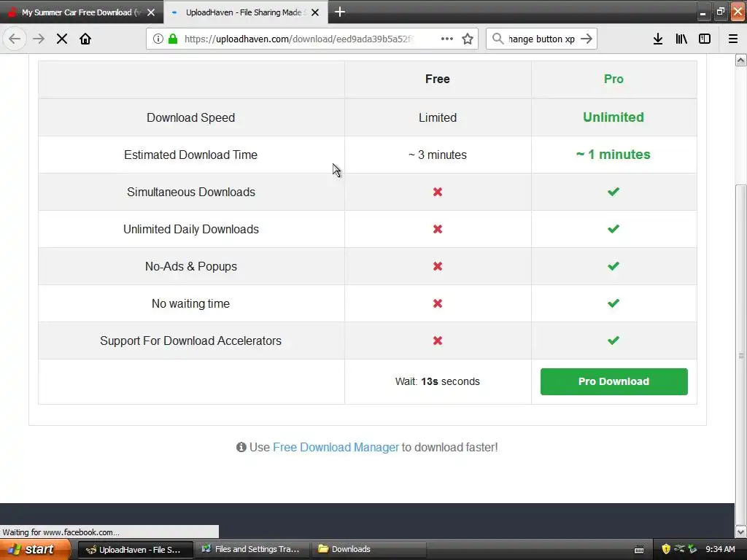Click the info icon beside download manager tip
The width and height of the screenshot is (747, 560).
pos(241,447)
